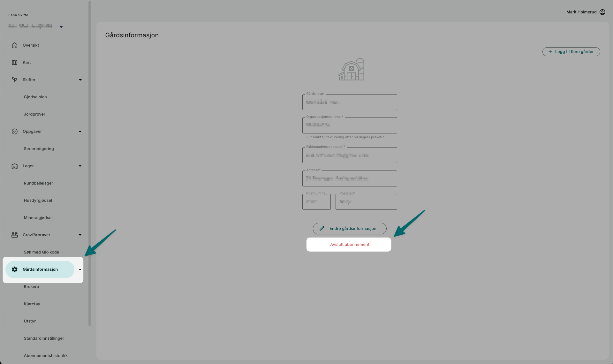The width and height of the screenshot is (613, 364).
Task: Click the Oversikt home icon
Action: (15, 45)
